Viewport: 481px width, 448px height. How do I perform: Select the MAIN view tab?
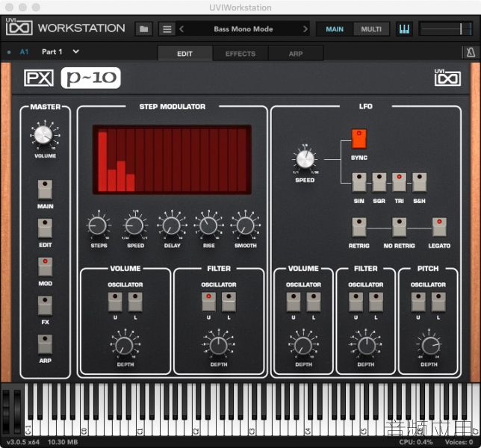point(335,29)
